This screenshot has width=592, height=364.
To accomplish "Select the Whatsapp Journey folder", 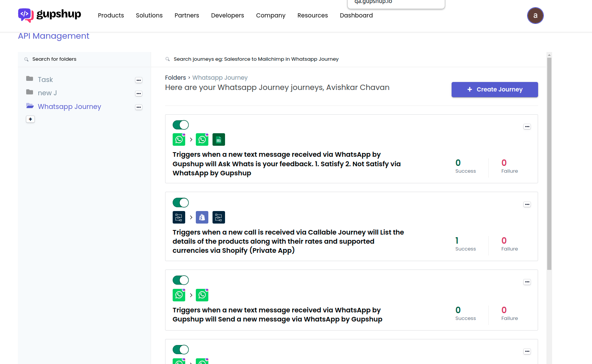I will [x=69, y=107].
